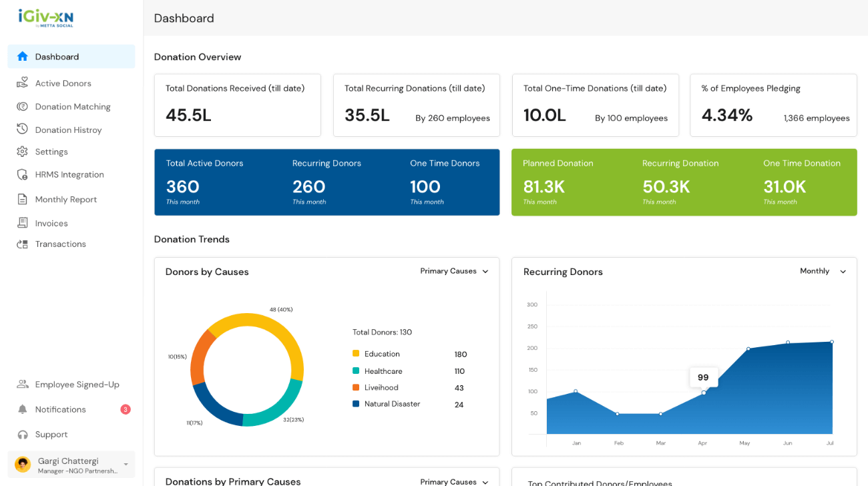This screenshot has height=486, width=868.
Task: Click the Education yellow legend swatch
Action: point(356,354)
